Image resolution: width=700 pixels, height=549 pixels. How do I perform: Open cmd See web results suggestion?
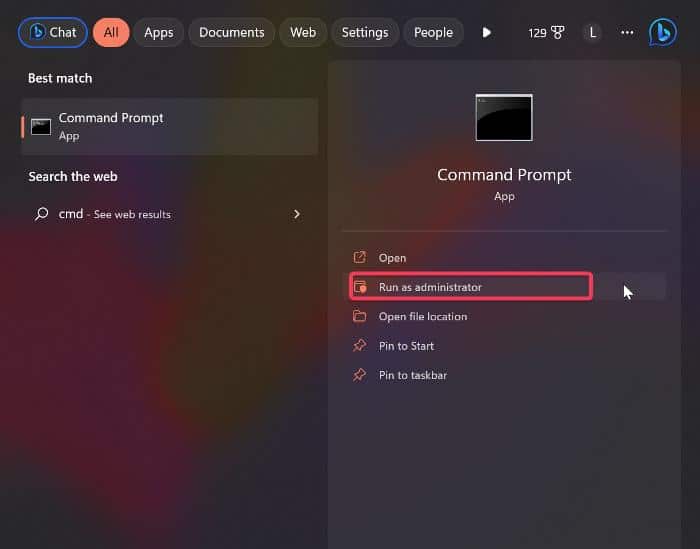tap(170, 214)
